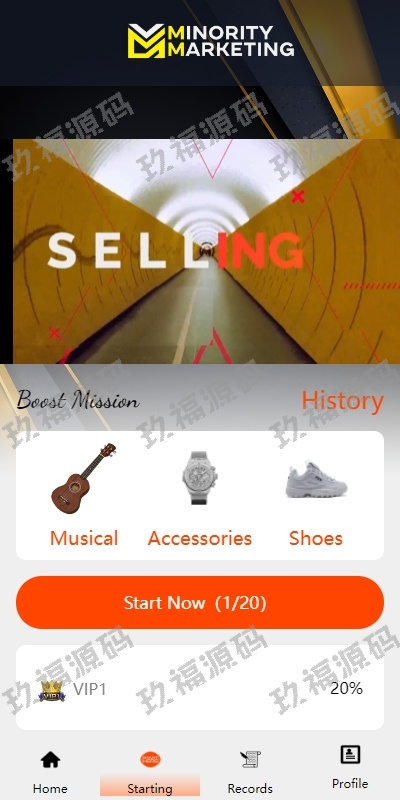Switch to the Home tab label
Screen dimensions: 400x800
(50, 788)
